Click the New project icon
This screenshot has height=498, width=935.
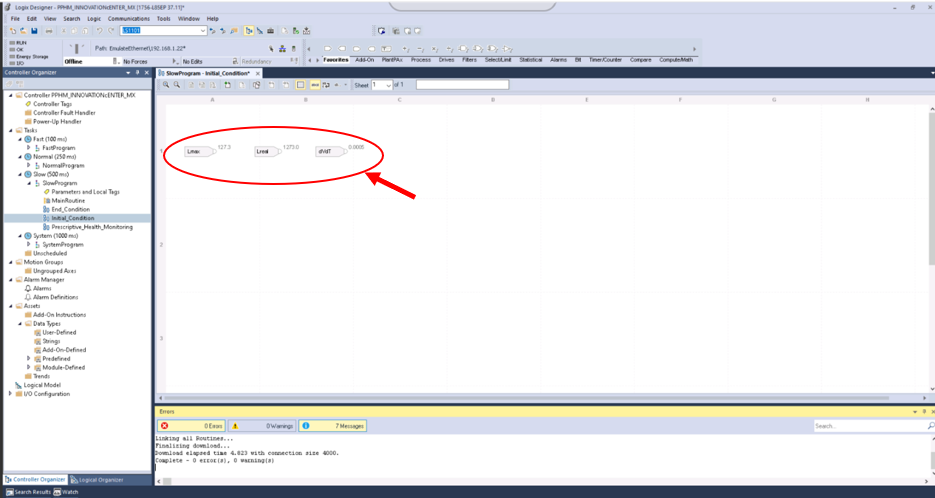point(13,31)
